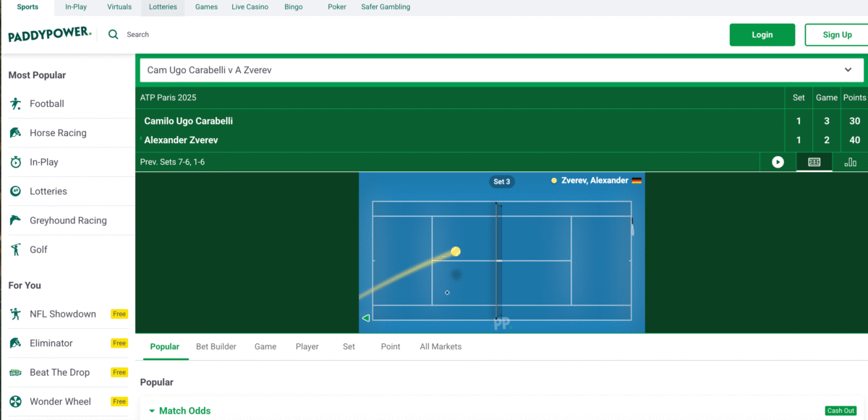Click the search magnifier icon
Viewport: 868px width, 420px height.
pyautogui.click(x=113, y=34)
